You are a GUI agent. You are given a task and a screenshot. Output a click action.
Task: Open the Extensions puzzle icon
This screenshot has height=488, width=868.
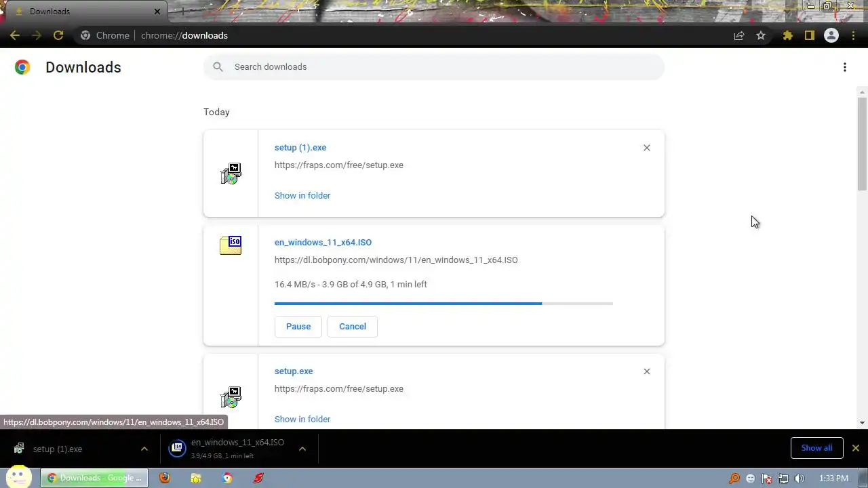pyautogui.click(x=788, y=35)
